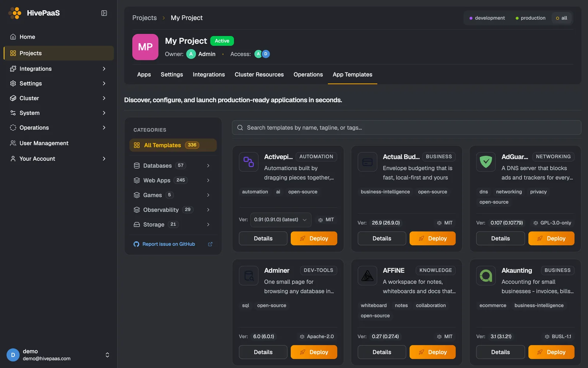Click the Observability layers icon
588x368 pixels.
(137, 210)
